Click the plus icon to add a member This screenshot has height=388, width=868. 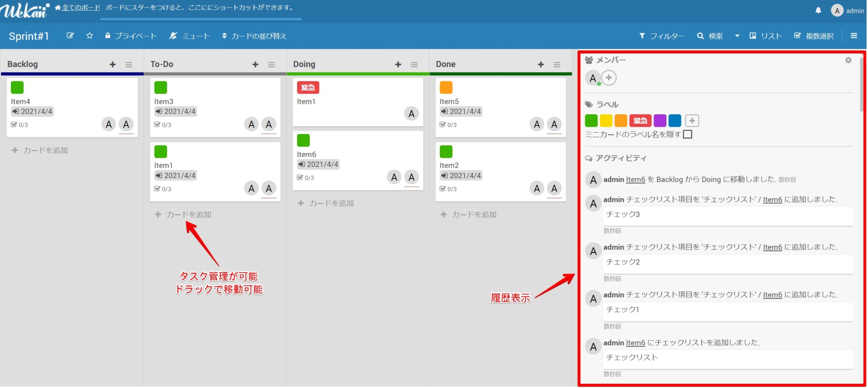pyautogui.click(x=609, y=78)
